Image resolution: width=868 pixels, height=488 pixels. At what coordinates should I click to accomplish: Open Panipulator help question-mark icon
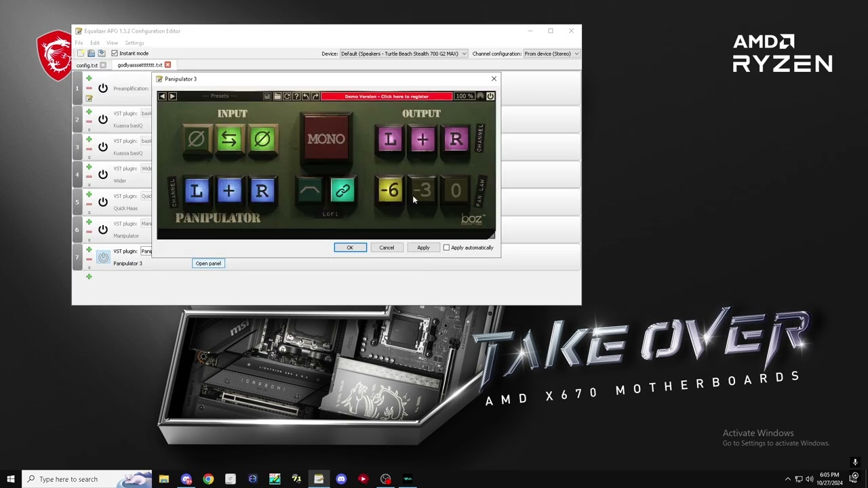(296, 96)
